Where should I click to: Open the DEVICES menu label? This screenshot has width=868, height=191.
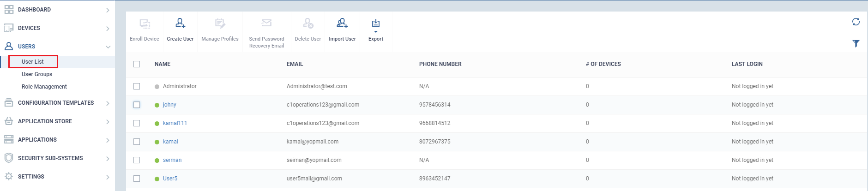click(x=29, y=28)
